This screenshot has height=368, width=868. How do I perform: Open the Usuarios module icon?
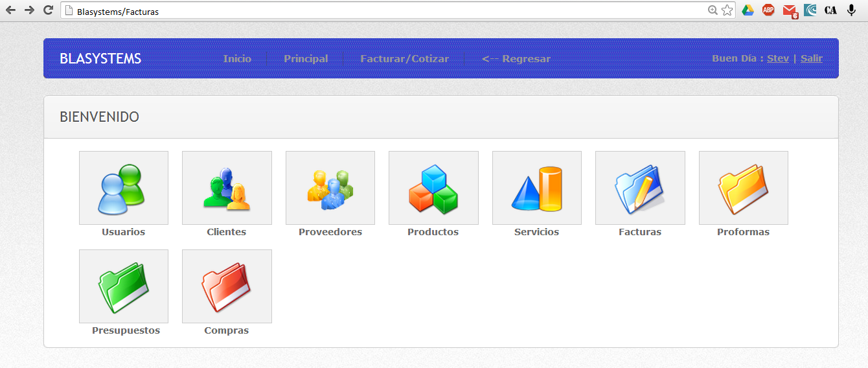click(x=123, y=188)
